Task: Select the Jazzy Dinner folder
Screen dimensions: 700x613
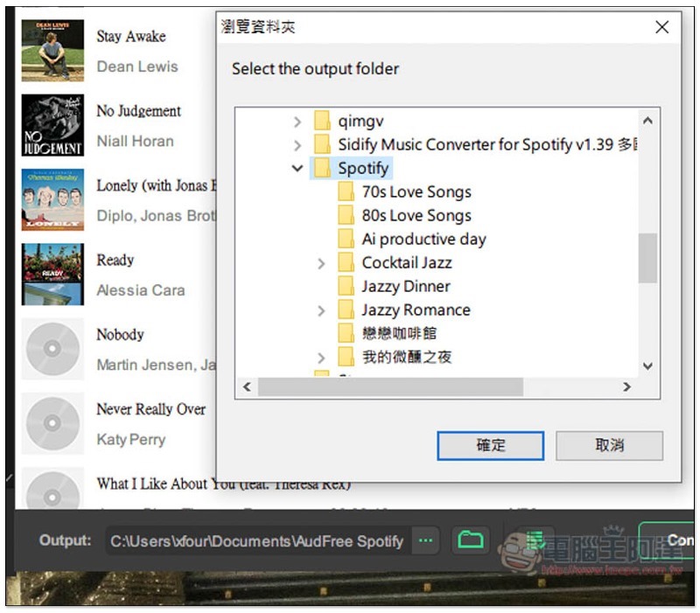Action: click(405, 287)
